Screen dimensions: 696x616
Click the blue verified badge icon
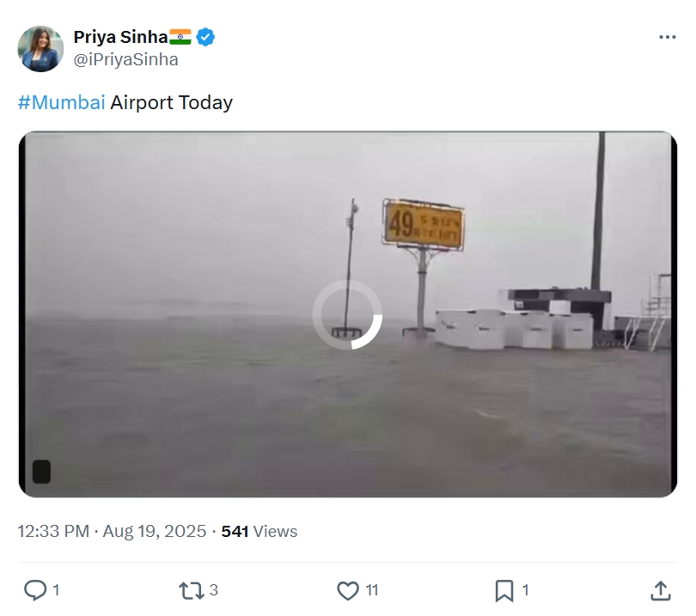(205, 37)
